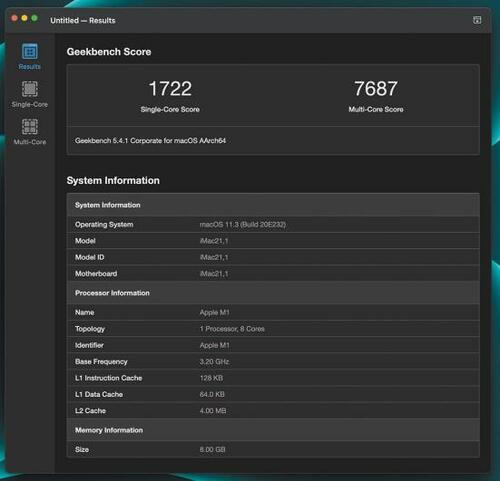The height and width of the screenshot is (481, 500).
Task: Click the '4.00 MB' L2 cache value
Action: (213, 411)
